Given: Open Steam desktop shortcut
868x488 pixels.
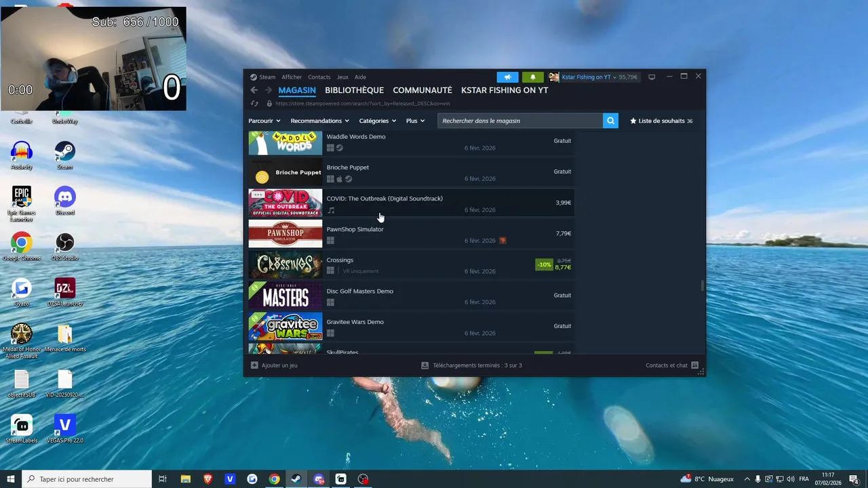Looking at the screenshot, I should (x=64, y=155).
